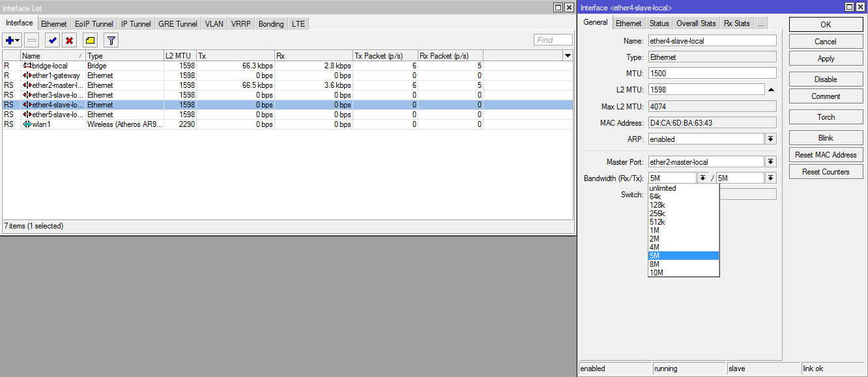Click Blink button
Screen dimensions: 868x377
click(x=826, y=137)
